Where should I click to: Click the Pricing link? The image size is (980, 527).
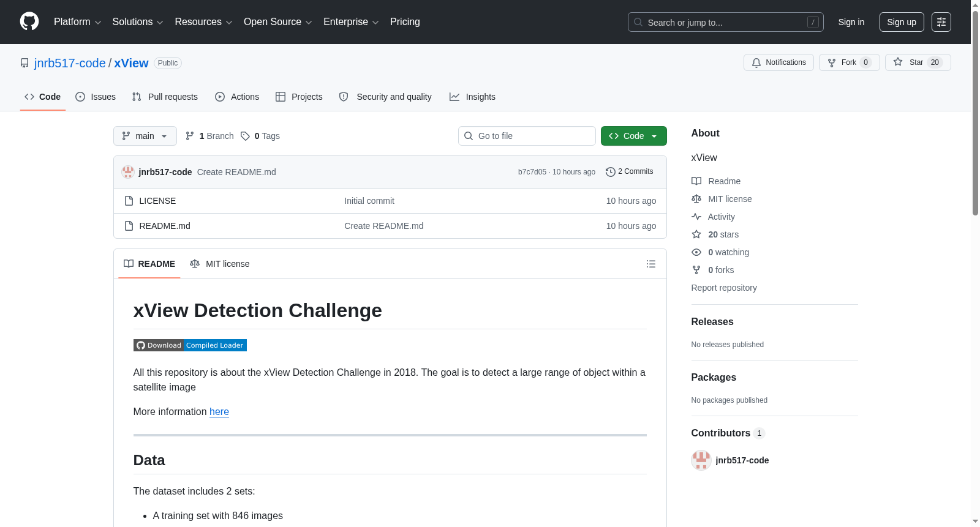405,22
